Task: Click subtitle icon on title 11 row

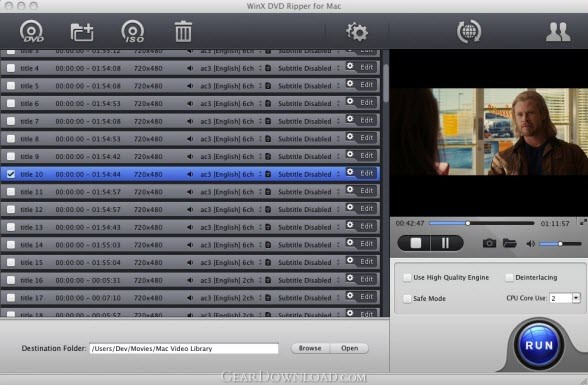Action: point(268,192)
